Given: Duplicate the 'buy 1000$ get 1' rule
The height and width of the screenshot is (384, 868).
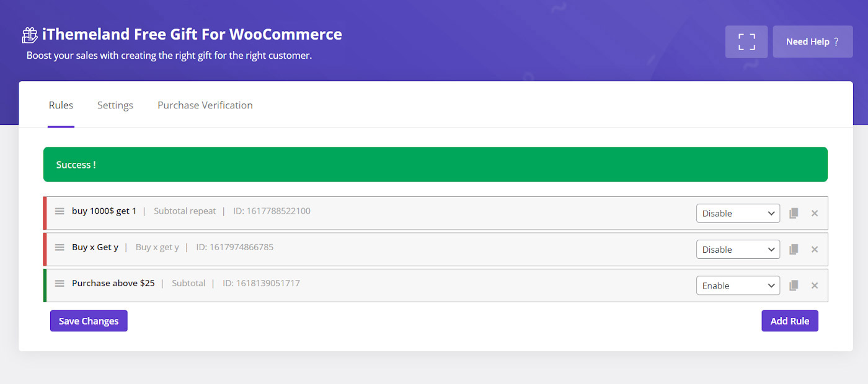Looking at the screenshot, I should pyautogui.click(x=793, y=213).
